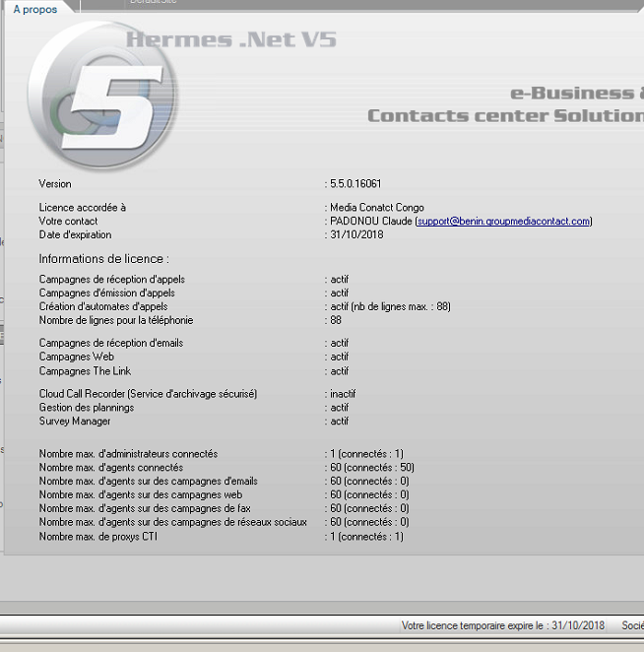Click the agents connectés count of 60
The width and height of the screenshot is (644, 652).
tap(336, 468)
